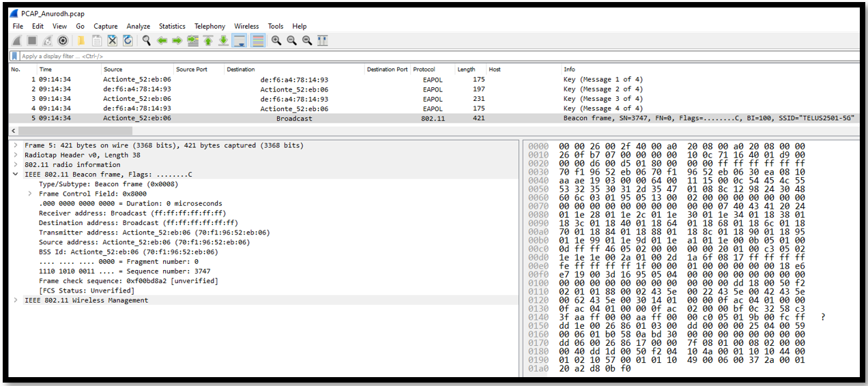Viewport: 868px width, 386px height.
Task: Open the Wireless menu
Action: click(x=246, y=26)
